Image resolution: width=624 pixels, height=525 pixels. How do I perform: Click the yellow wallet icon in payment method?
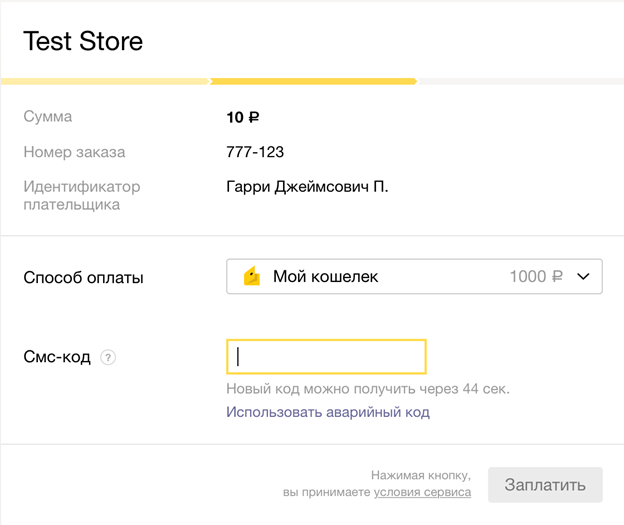[252, 276]
